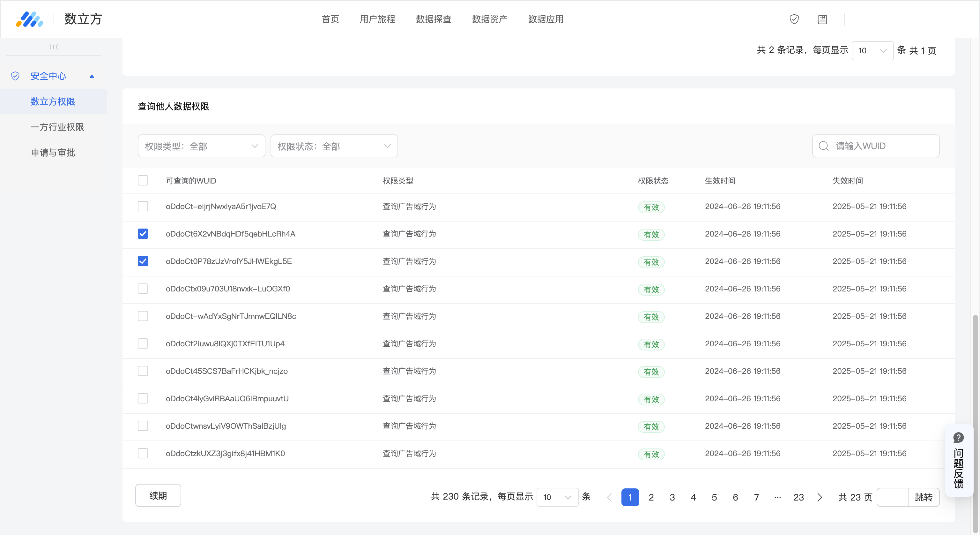Click the search magnifier icon in WUID field
Image resolution: width=980 pixels, height=535 pixels.
[x=823, y=146]
